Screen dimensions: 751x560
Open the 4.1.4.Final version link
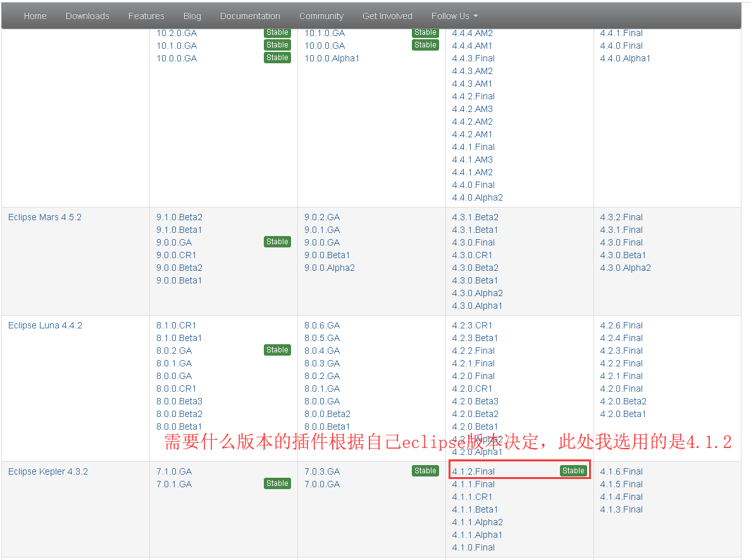point(621,497)
